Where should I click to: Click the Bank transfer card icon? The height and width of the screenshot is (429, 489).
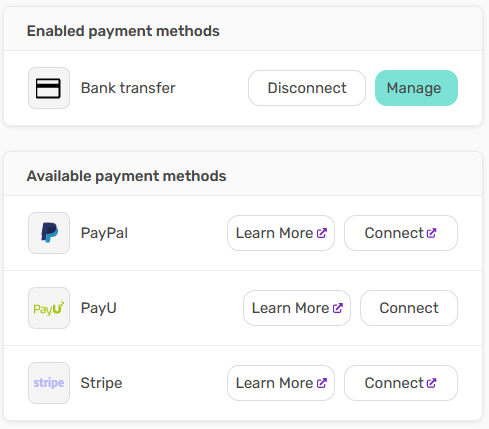click(49, 88)
